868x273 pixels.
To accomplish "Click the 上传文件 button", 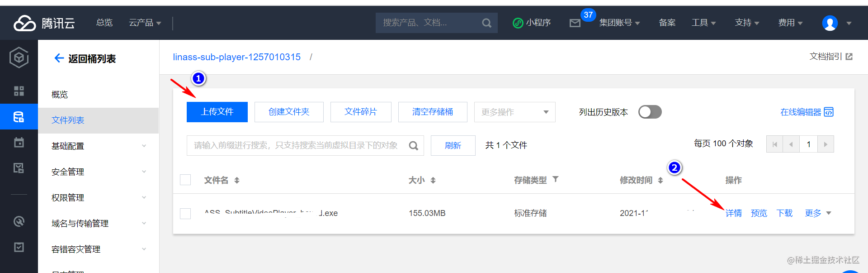I will click(x=217, y=112).
